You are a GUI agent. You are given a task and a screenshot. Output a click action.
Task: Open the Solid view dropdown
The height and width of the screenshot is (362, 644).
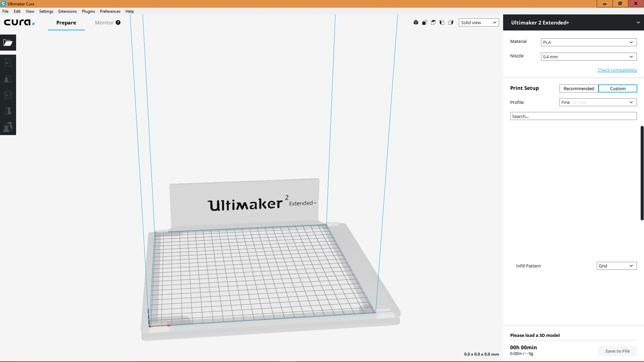[479, 22]
